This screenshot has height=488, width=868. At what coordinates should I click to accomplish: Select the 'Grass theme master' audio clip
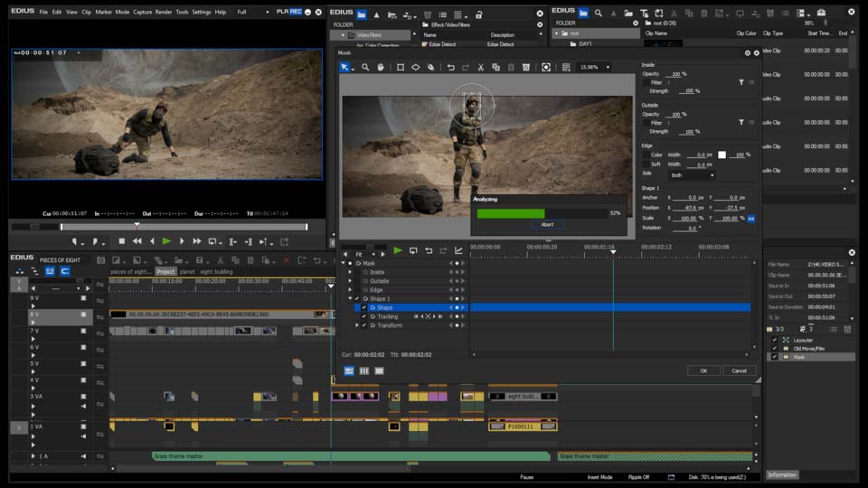[351, 455]
